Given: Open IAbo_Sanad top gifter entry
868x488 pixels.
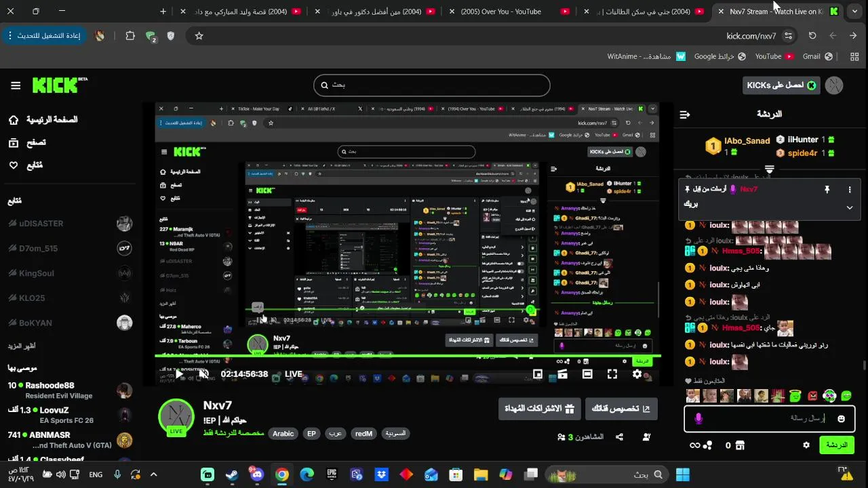Looking at the screenshot, I should pos(738,145).
